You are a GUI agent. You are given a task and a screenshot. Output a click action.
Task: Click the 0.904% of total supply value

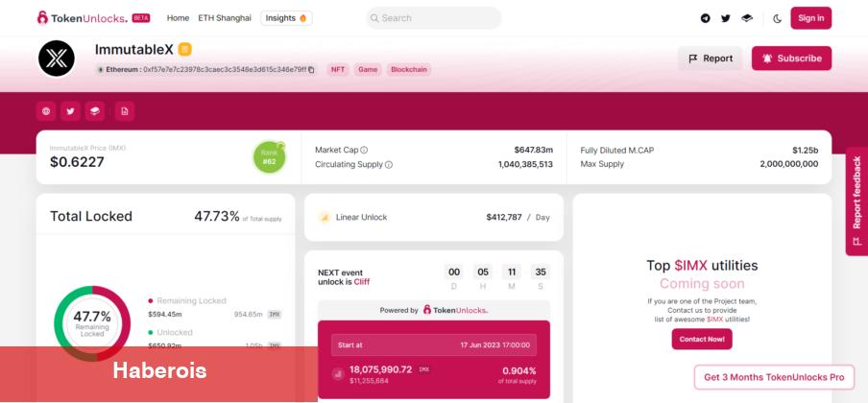click(x=518, y=371)
